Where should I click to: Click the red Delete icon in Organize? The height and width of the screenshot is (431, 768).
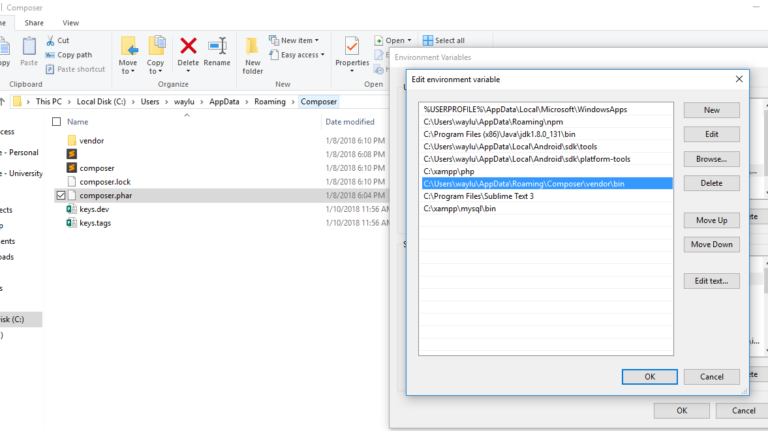(x=188, y=46)
